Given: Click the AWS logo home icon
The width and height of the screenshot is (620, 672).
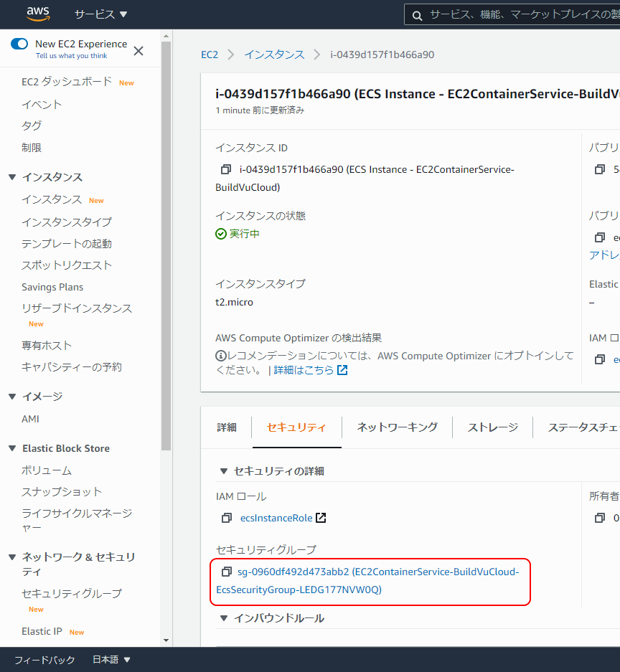Looking at the screenshot, I should pos(38,14).
